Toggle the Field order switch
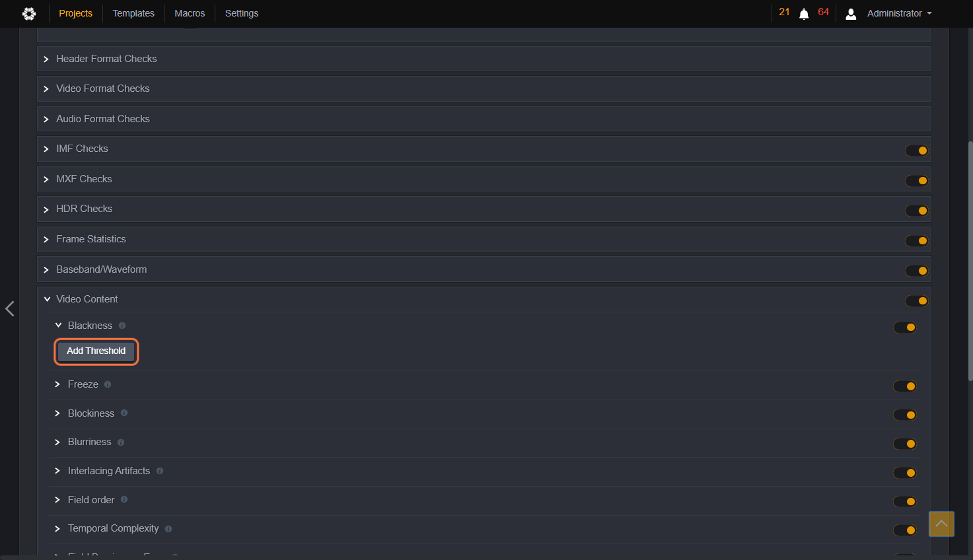The height and width of the screenshot is (560, 973). coord(904,502)
